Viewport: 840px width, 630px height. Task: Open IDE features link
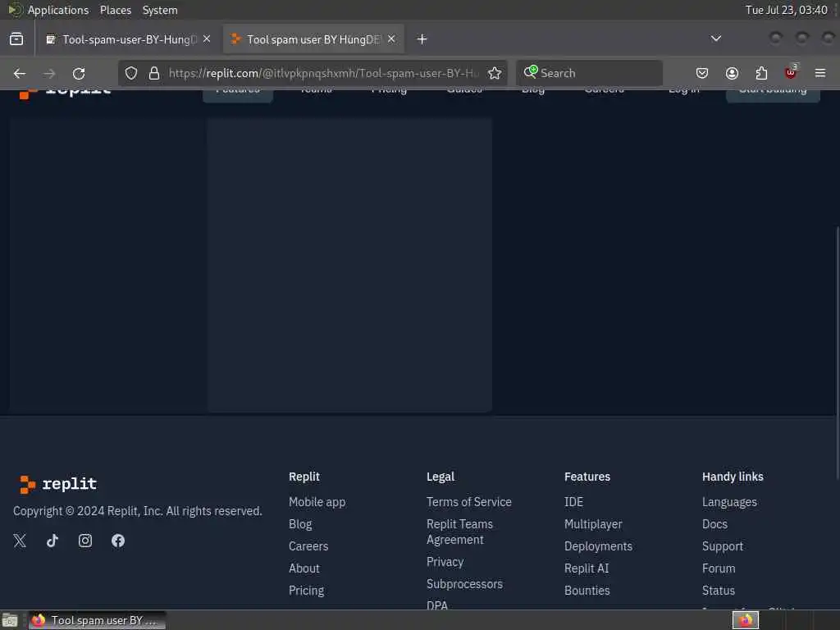tap(573, 502)
